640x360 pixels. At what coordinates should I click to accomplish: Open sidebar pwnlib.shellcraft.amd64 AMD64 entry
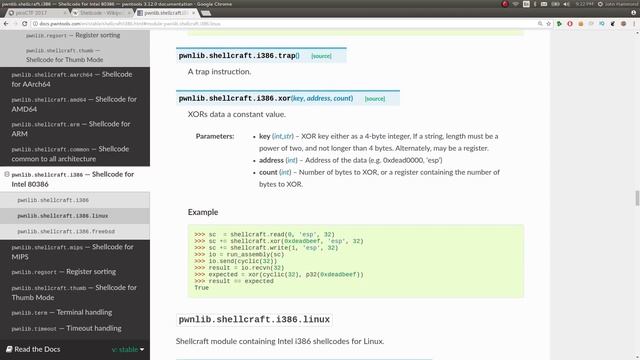point(75,104)
